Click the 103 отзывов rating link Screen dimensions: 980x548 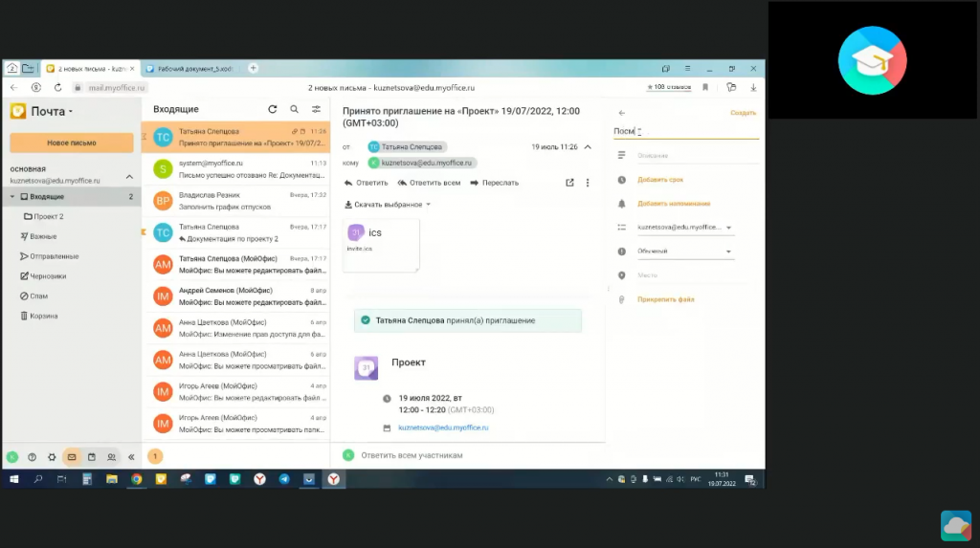click(669, 87)
